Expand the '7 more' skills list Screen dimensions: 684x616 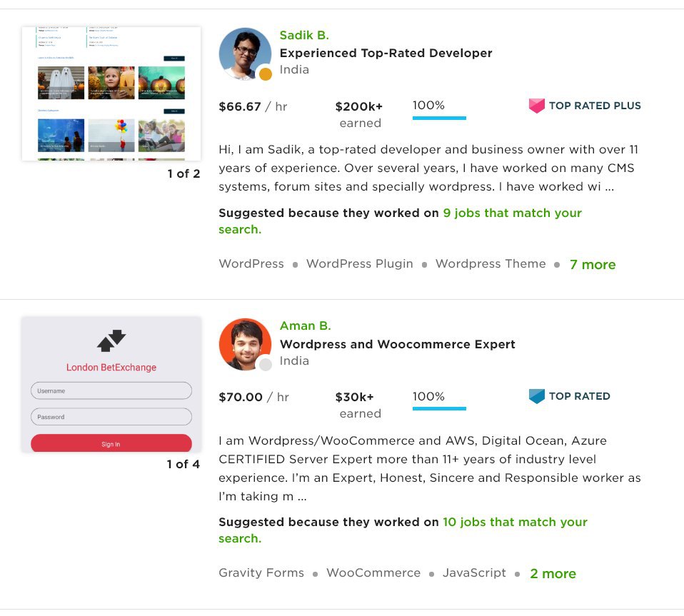pyautogui.click(x=593, y=264)
